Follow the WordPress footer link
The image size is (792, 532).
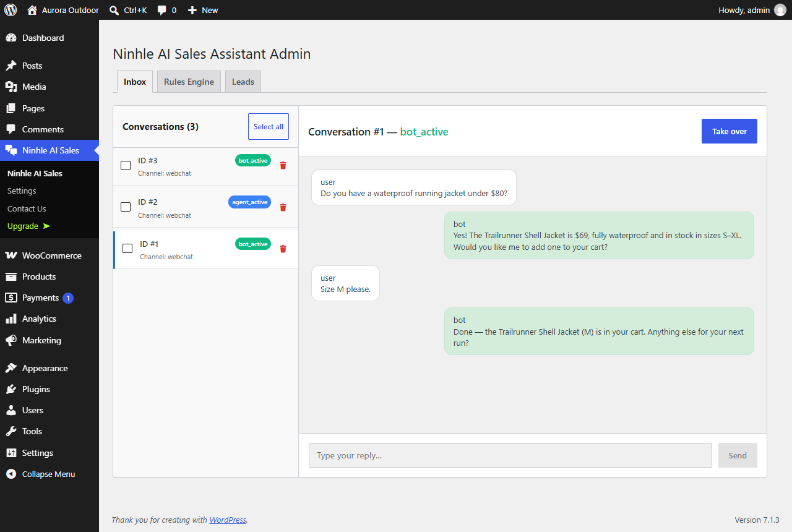(228, 520)
